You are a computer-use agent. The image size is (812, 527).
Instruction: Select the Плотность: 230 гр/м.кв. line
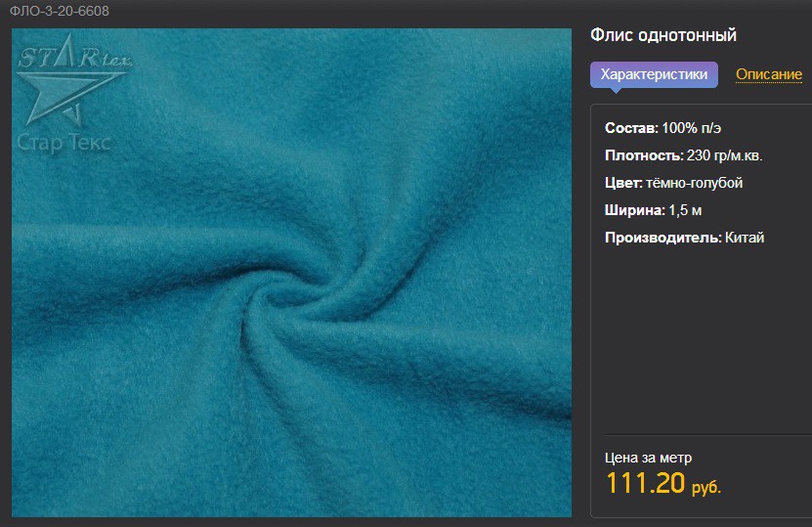[x=684, y=155]
